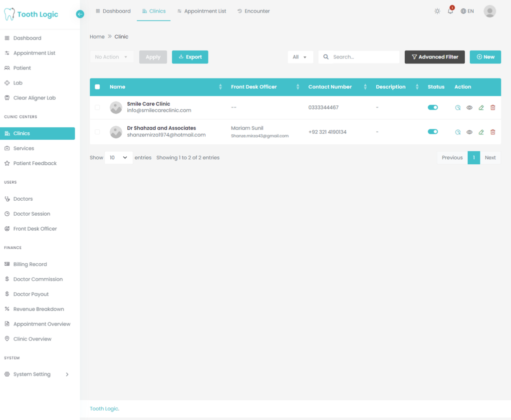Image resolution: width=511 pixels, height=420 pixels.
Task: Open clock icon for Dr Shahzad and Associates
Action: 458,132
